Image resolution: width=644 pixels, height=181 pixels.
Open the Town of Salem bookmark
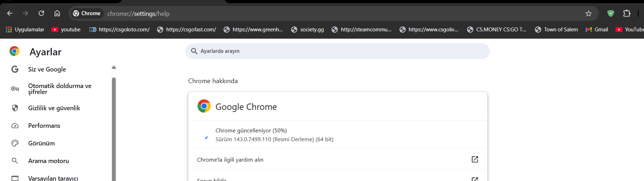coord(556,30)
